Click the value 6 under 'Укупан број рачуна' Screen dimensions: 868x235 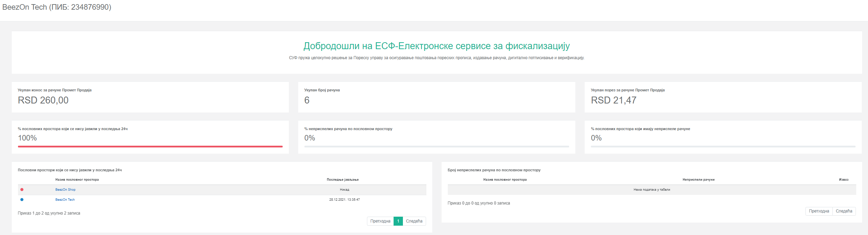coord(307,100)
